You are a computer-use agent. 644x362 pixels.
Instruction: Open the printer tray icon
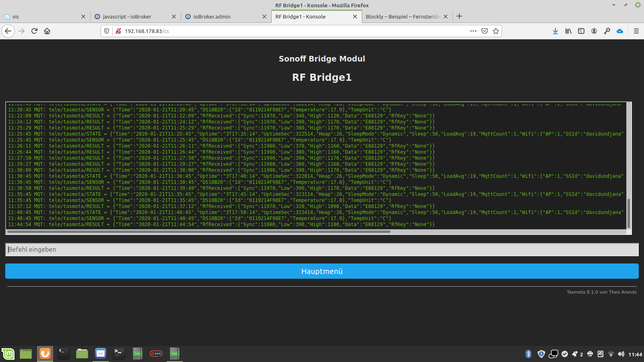[590, 354]
